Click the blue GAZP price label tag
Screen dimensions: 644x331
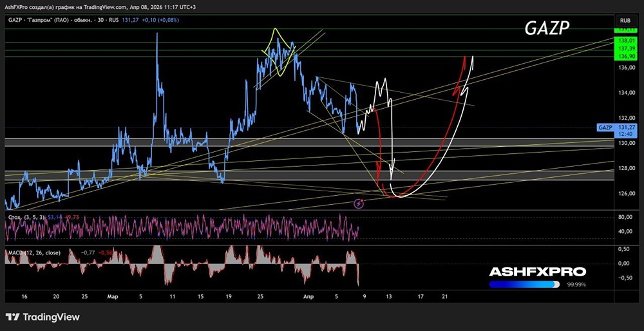[x=605, y=128]
